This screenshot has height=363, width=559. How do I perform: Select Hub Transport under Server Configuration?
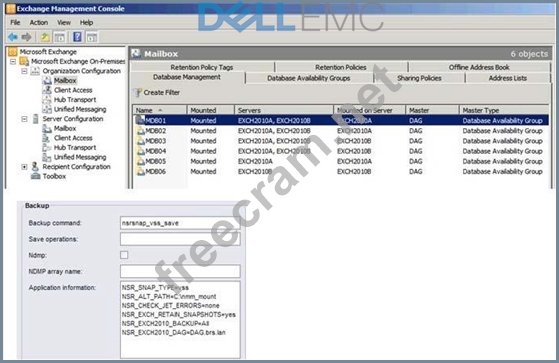75,148
